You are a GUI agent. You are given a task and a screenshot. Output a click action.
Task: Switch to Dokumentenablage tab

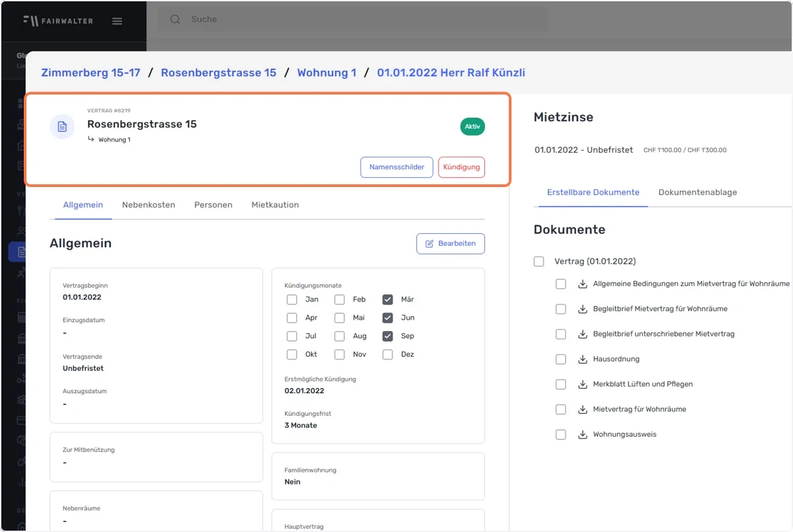point(698,192)
